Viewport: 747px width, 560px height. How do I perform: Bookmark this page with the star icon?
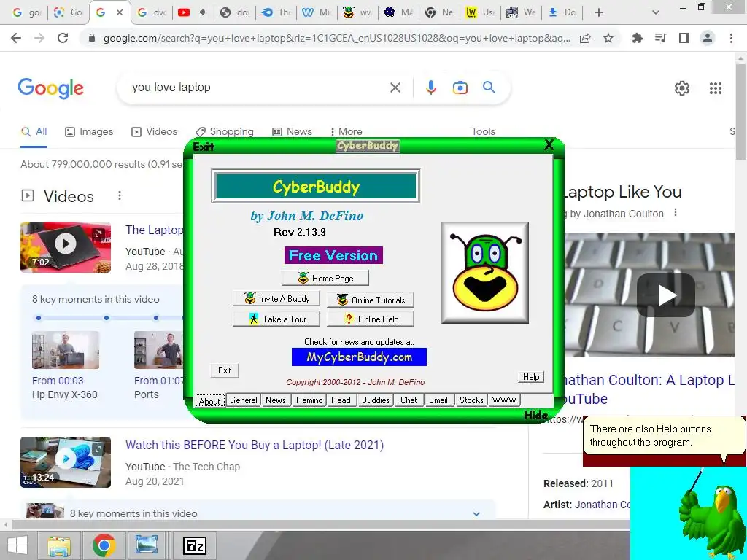[x=608, y=38]
